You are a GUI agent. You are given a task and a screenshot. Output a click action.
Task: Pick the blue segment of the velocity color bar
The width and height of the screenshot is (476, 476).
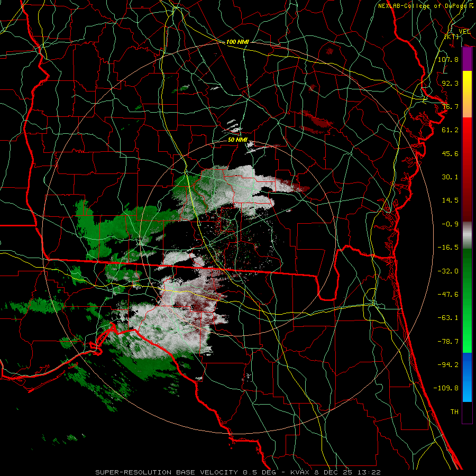click(x=467, y=377)
